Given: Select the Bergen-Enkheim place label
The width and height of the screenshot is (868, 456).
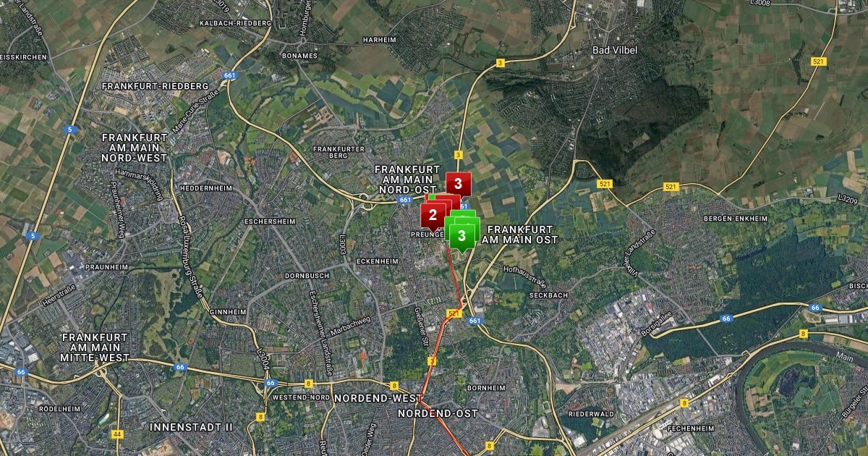Looking at the screenshot, I should [739, 218].
